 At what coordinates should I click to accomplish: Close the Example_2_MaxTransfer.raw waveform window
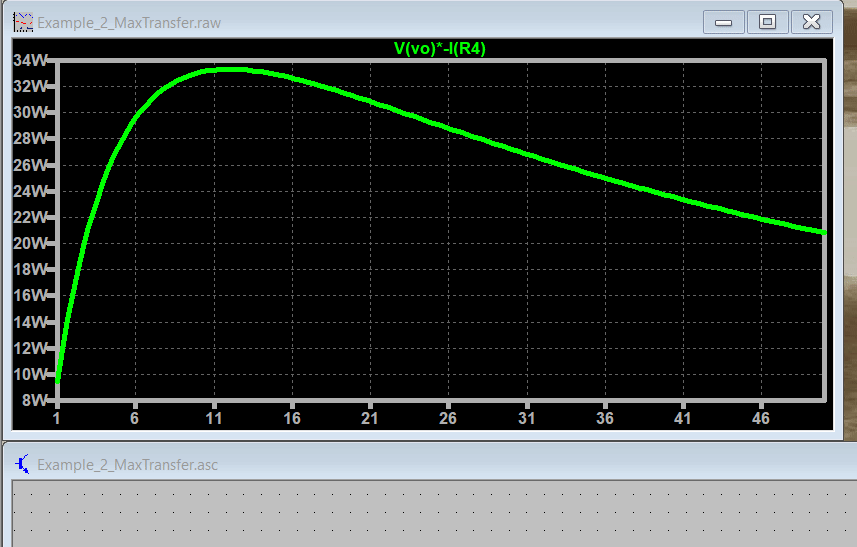[x=812, y=21]
